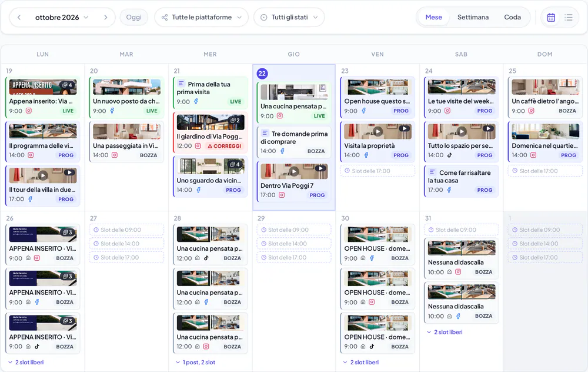Image resolution: width=588 pixels, height=372 pixels.
Task: Switch to Settimana view
Action: click(473, 17)
